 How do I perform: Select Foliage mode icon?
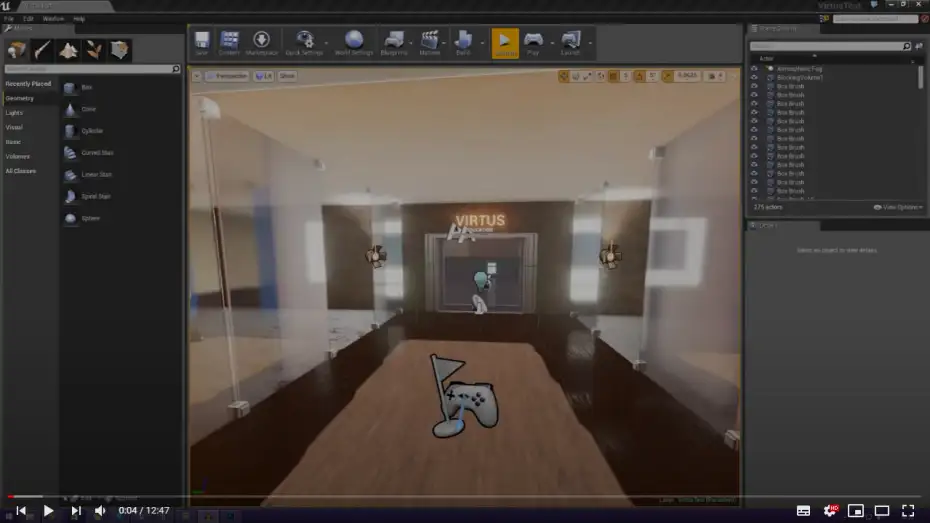tap(94, 50)
